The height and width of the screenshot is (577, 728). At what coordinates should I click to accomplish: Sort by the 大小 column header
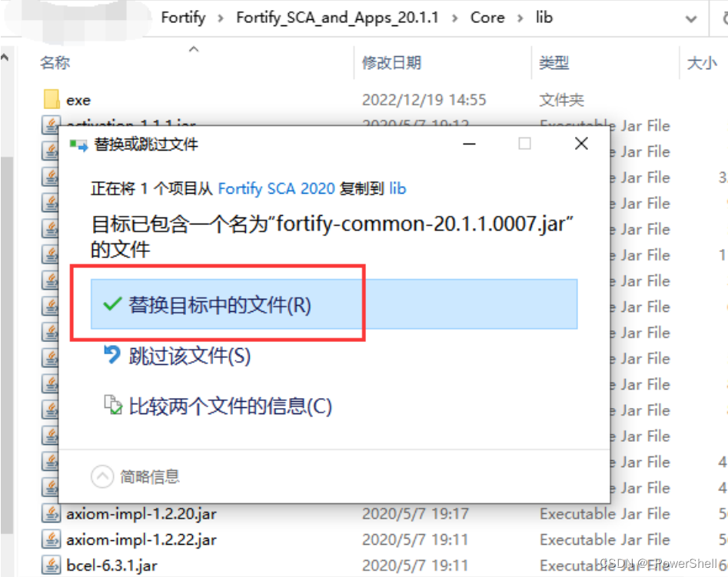pos(702,62)
